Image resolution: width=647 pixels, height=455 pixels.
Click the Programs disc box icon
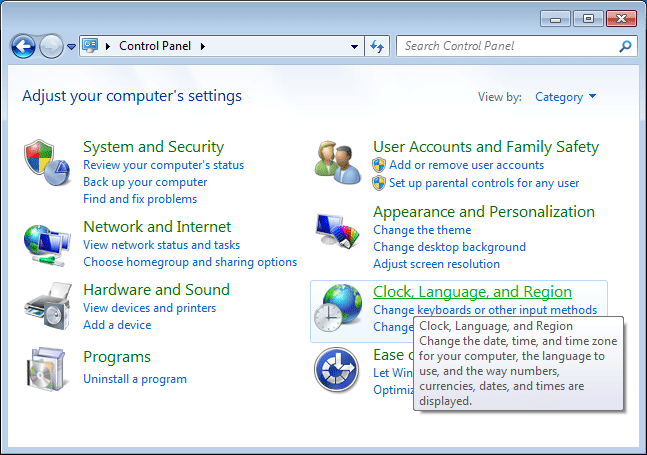tap(46, 370)
